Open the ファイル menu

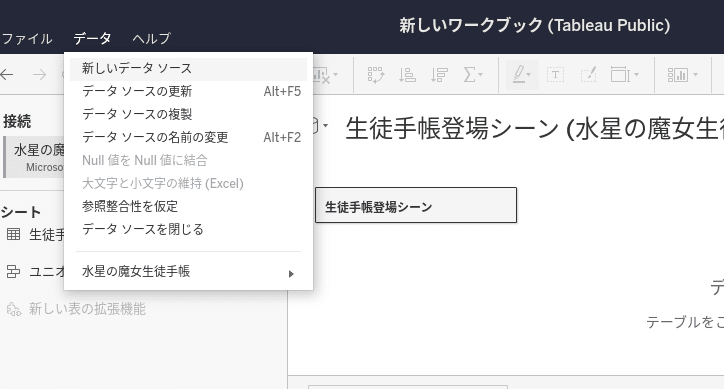[x=27, y=38]
